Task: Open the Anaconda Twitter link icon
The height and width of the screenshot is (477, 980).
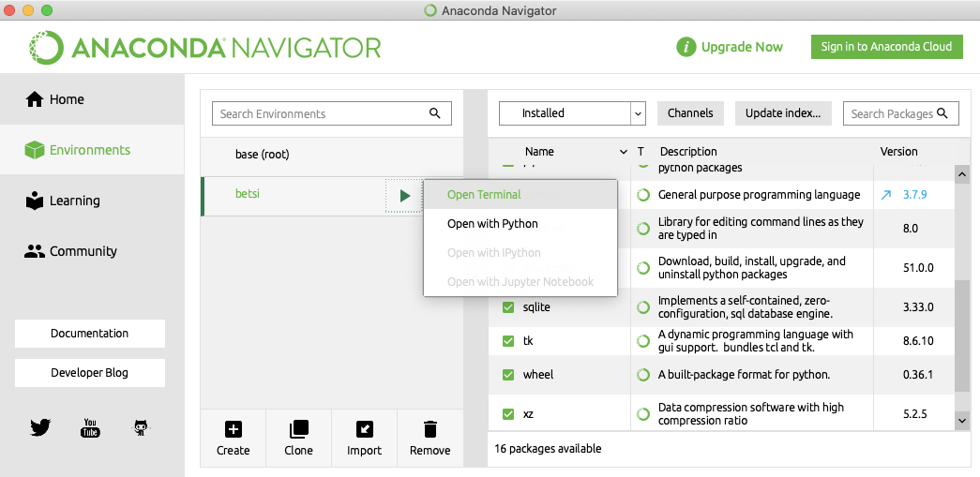Action: 40,427
